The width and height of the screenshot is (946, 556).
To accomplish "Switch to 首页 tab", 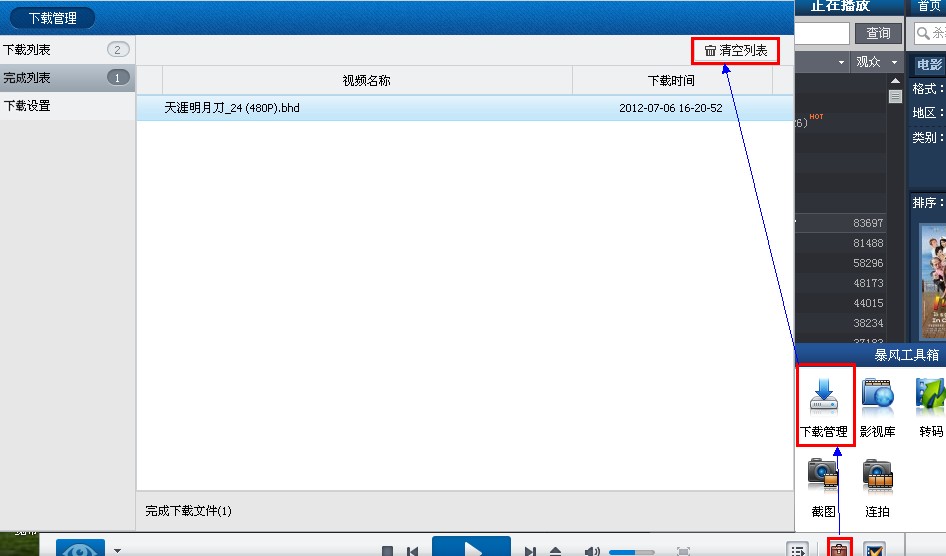I will coord(929,6).
